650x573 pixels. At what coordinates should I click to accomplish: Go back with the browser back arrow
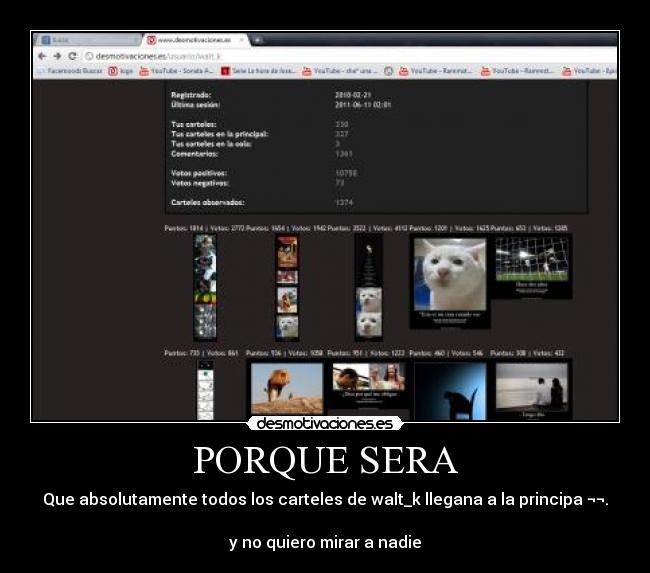[42, 56]
